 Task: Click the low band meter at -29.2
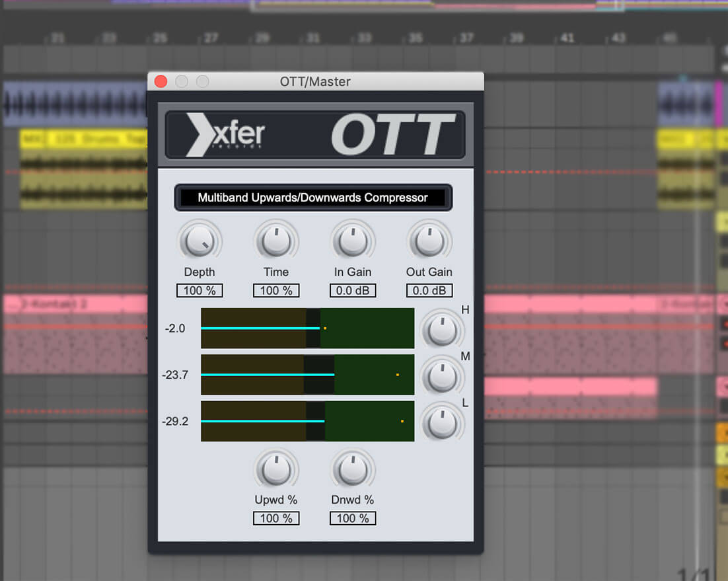point(307,421)
